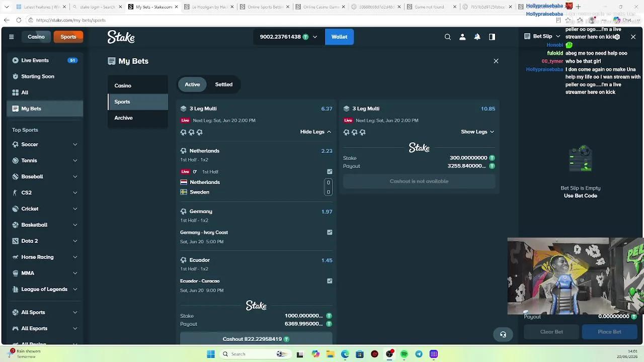Toggle the side panel layout icon
644x362 pixels.
tap(492, 37)
